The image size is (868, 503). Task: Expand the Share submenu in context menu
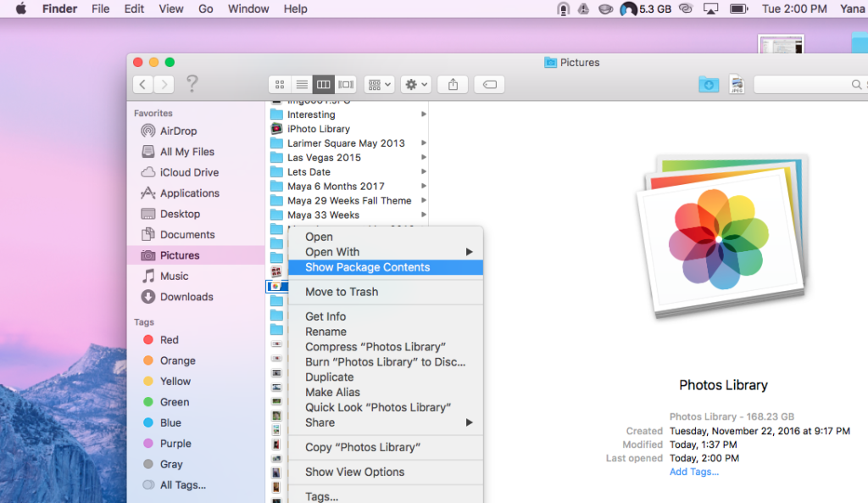pos(386,422)
